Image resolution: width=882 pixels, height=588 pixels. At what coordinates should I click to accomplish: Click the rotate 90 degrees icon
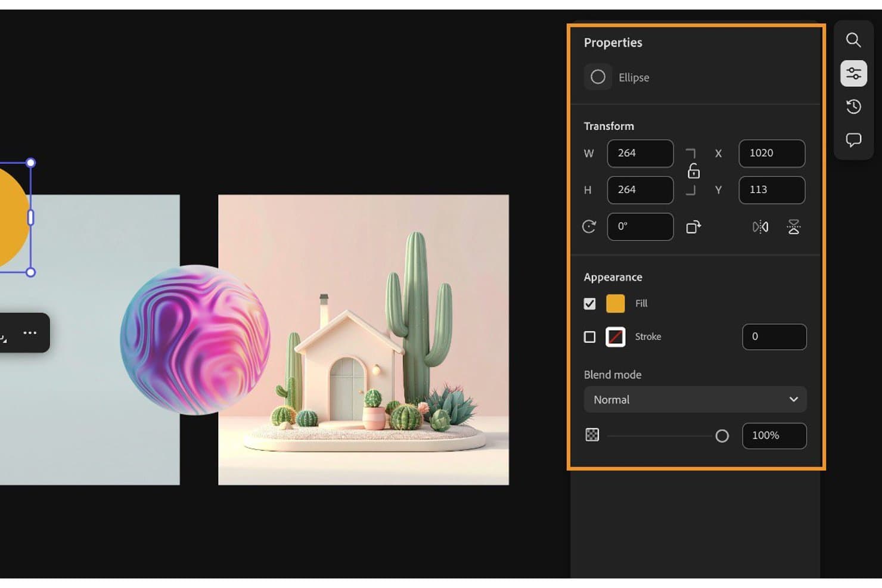(693, 226)
